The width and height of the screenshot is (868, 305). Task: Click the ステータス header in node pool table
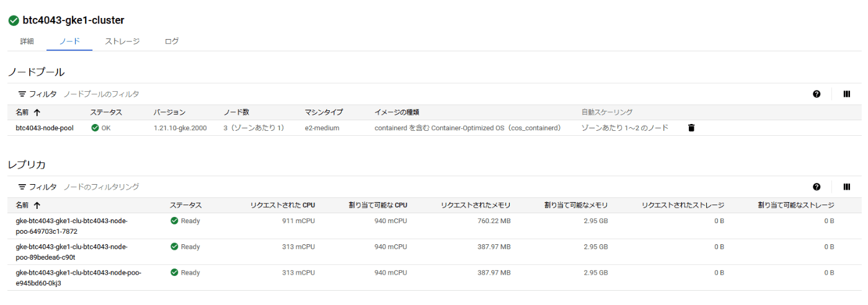(x=106, y=112)
